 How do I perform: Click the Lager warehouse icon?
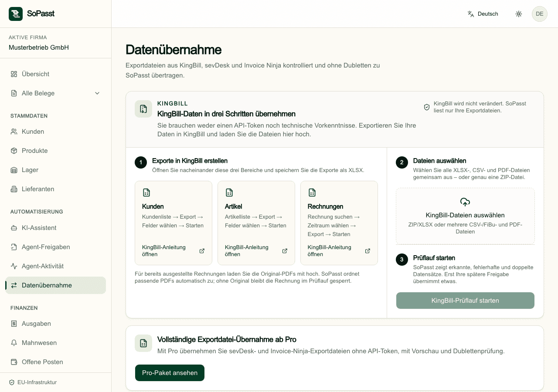[14, 170]
